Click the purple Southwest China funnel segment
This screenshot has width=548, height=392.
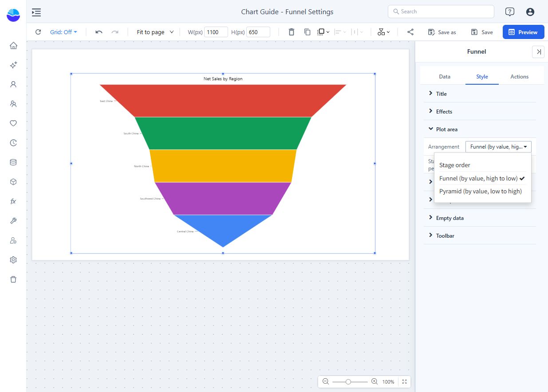223,199
